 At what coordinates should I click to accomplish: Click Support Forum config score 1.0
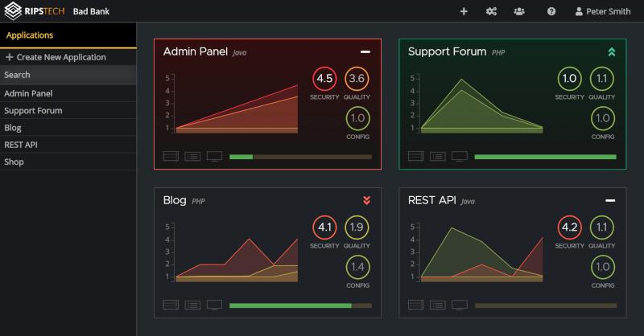[x=602, y=118]
